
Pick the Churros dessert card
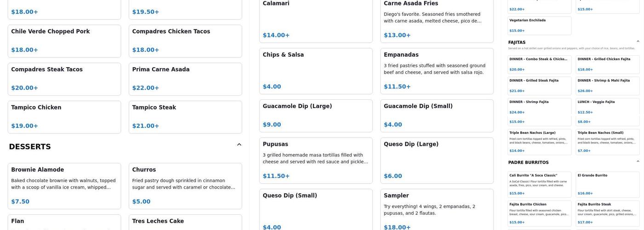185,186
